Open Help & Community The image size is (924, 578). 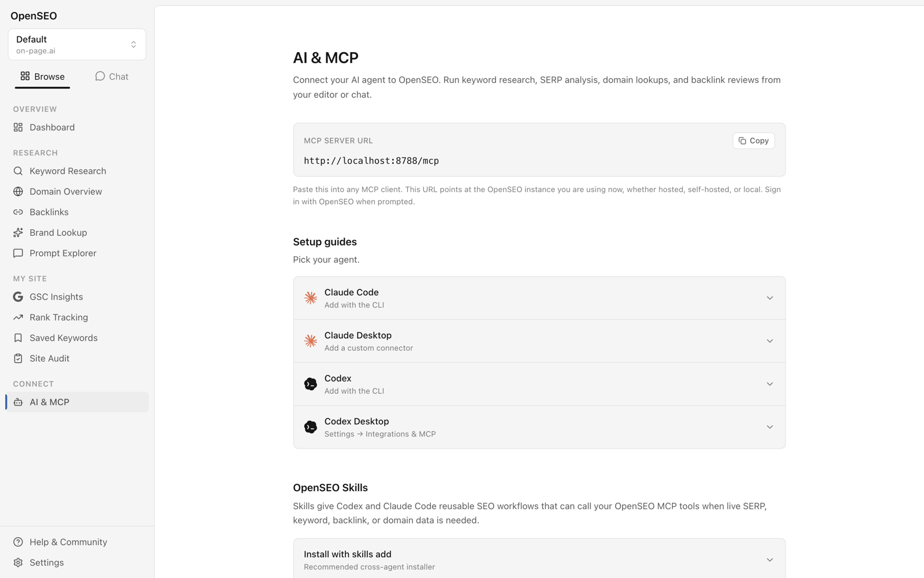[x=77, y=542]
